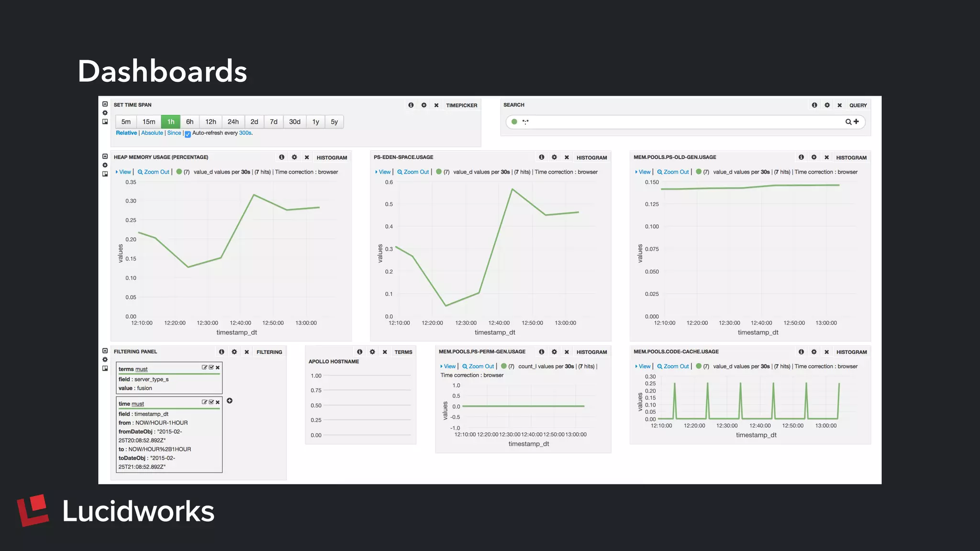Set time span to 30d
This screenshot has width=980, height=551.
point(295,122)
